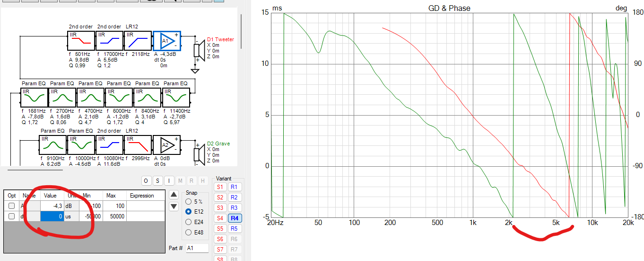644x261 pixels.
Task: Switch to variant R1
Action: tap(234, 187)
